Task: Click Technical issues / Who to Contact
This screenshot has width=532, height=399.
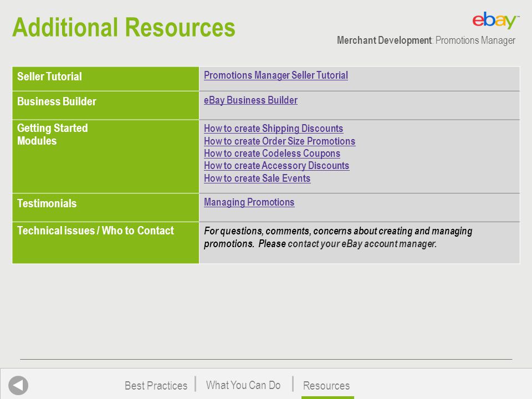Action: (x=95, y=231)
